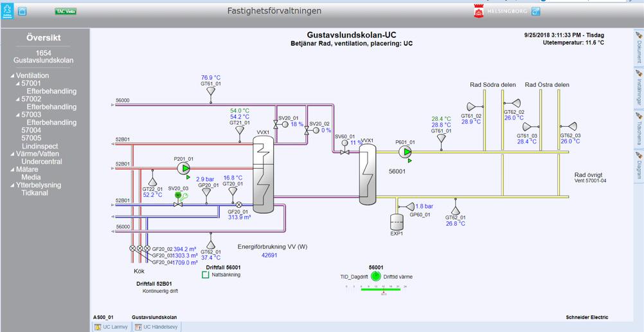644x332 pixels.
Task: Open Undercentral in the tree
Action: 42,161
